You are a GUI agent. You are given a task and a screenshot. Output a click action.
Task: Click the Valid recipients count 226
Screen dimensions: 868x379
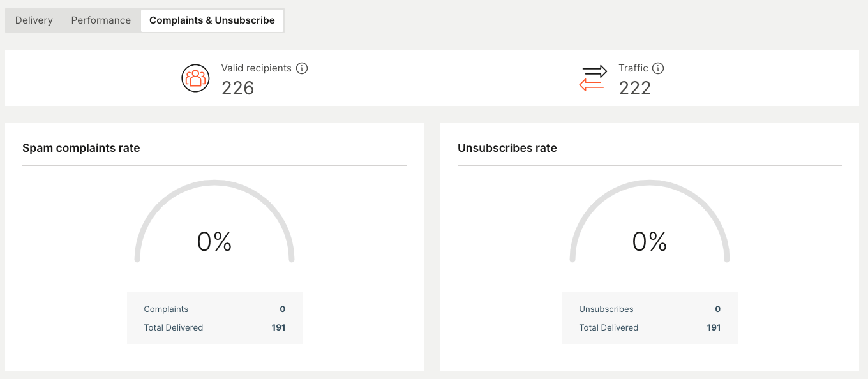point(238,88)
